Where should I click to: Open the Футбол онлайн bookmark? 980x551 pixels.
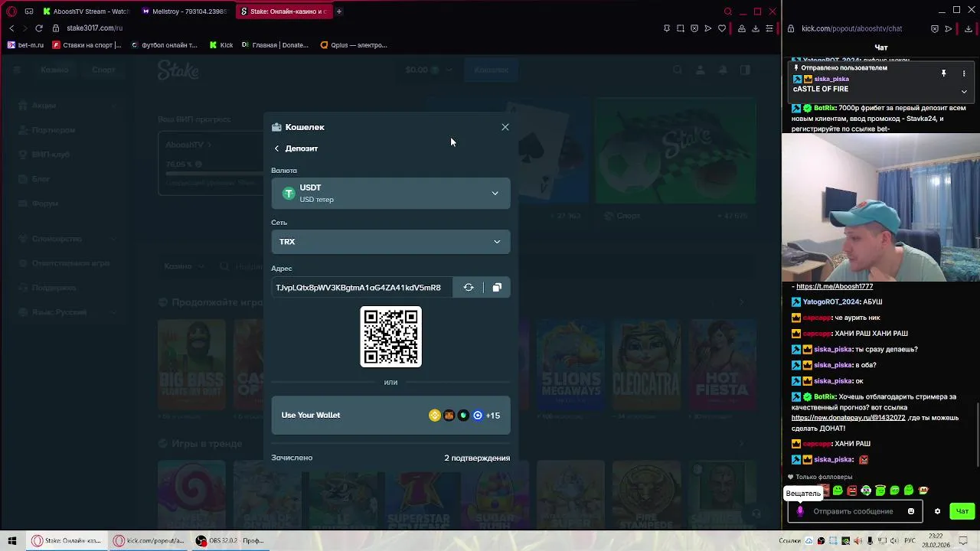click(165, 45)
